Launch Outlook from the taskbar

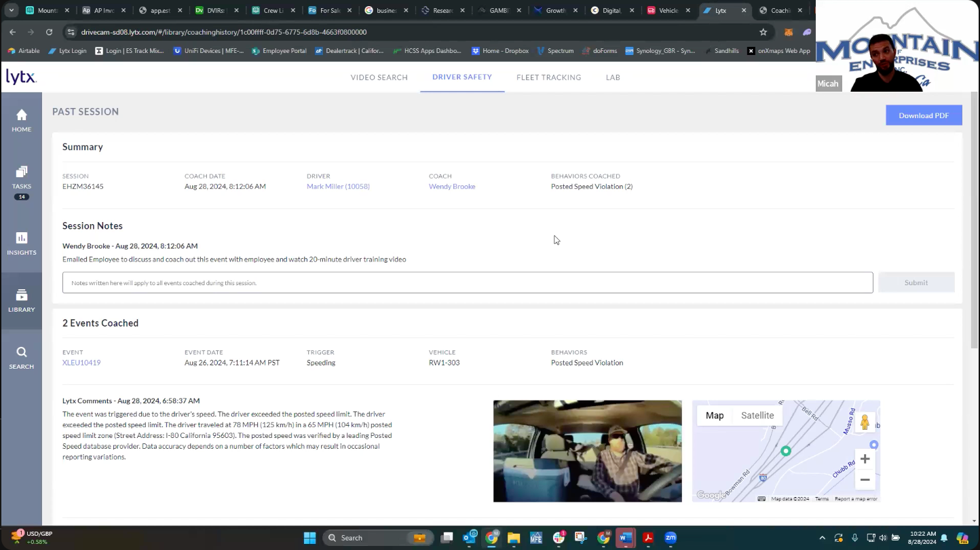click(470, 538)
